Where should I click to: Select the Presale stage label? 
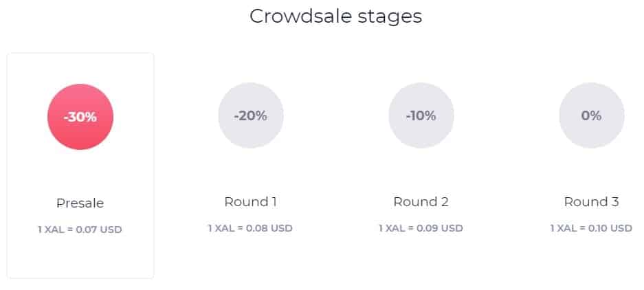tap(80, 203)
